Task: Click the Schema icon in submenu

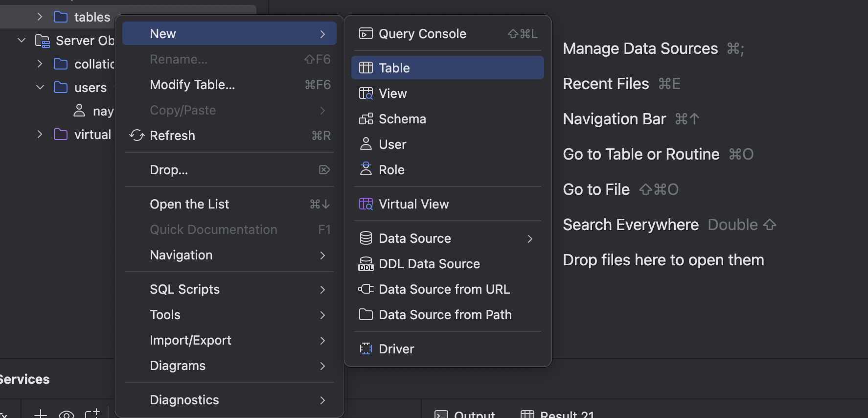Action: tap(365, 119)
